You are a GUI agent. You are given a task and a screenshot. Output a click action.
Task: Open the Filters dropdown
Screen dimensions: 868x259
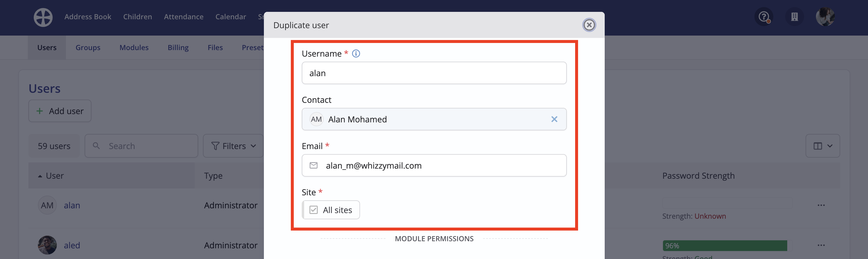click(233, 146)
